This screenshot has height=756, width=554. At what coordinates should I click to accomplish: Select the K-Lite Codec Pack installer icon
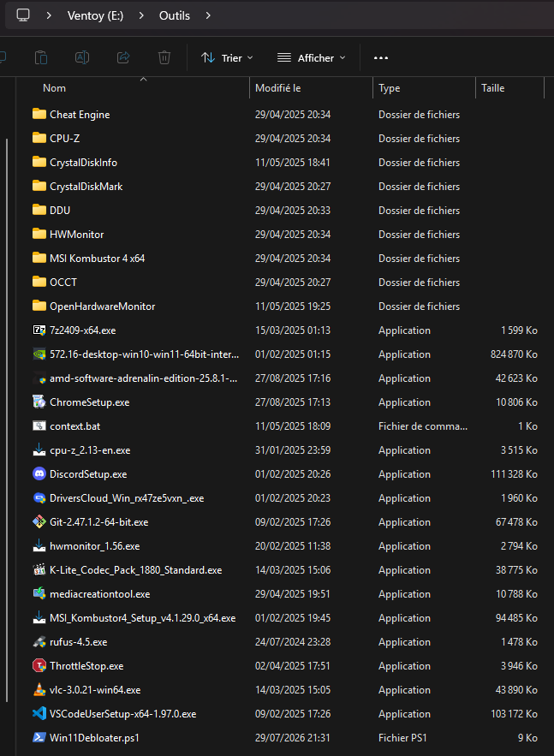point(39,569)
